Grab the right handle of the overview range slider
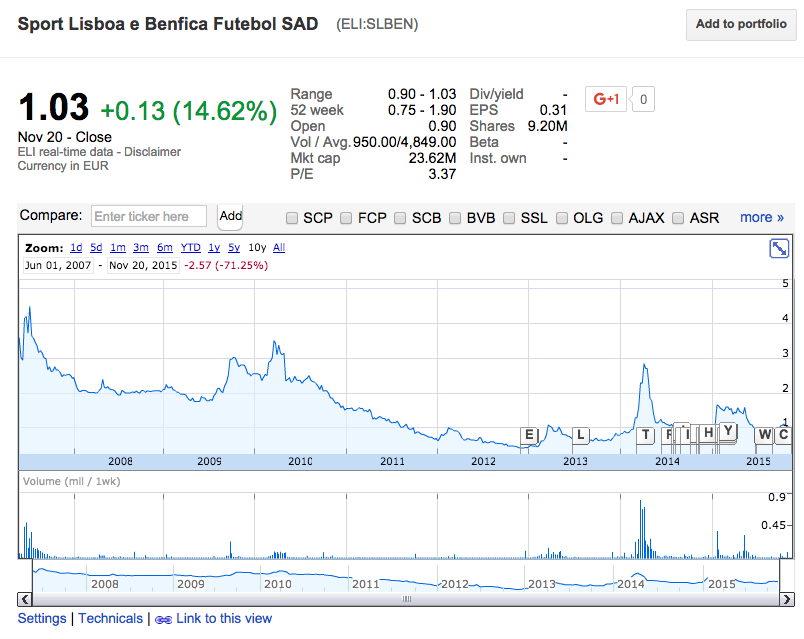The height and width of the screenshot is (639, 804). coord(779,575)
